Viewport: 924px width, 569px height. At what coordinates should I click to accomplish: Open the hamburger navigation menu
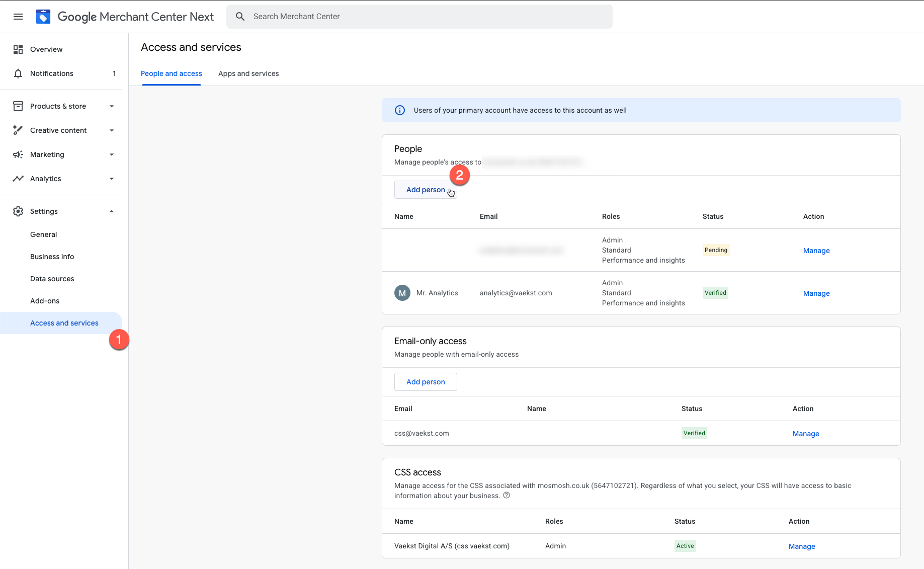tap(18, 16)
